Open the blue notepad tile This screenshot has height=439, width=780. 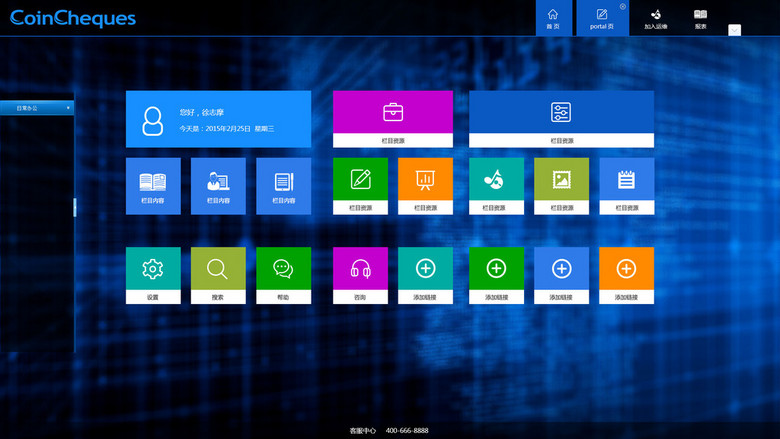tap(626, 180)
